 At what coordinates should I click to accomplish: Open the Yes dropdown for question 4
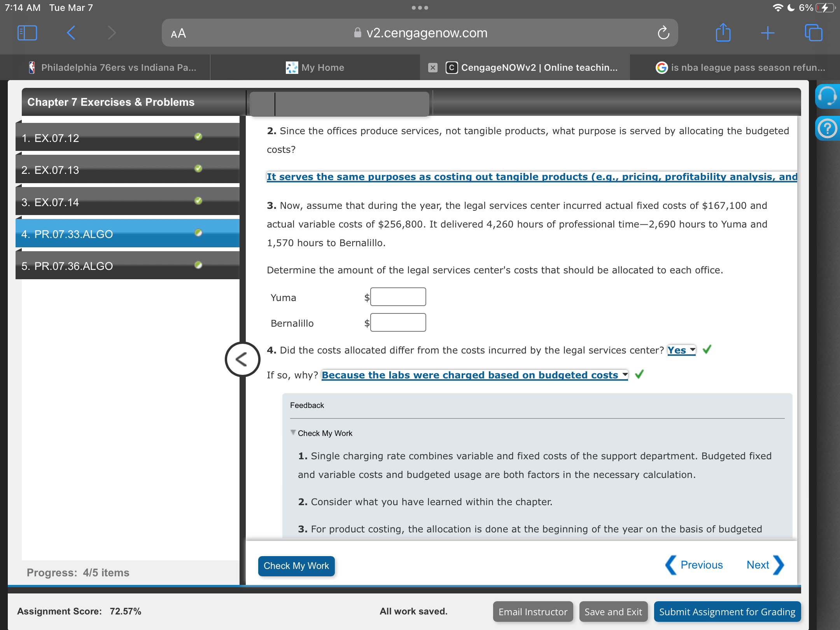[681, 350]
